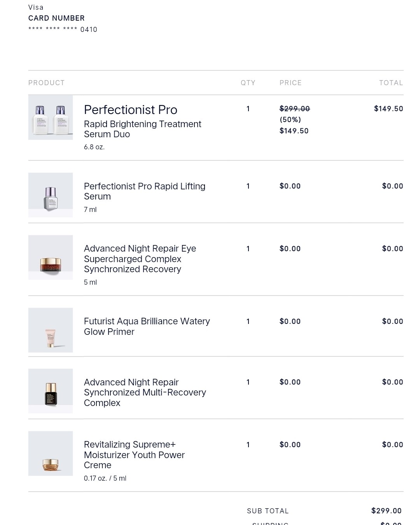
Task: Open Advanced Night Repair Synchronized Multi-Recovery Complex
Action: [145, 392]
